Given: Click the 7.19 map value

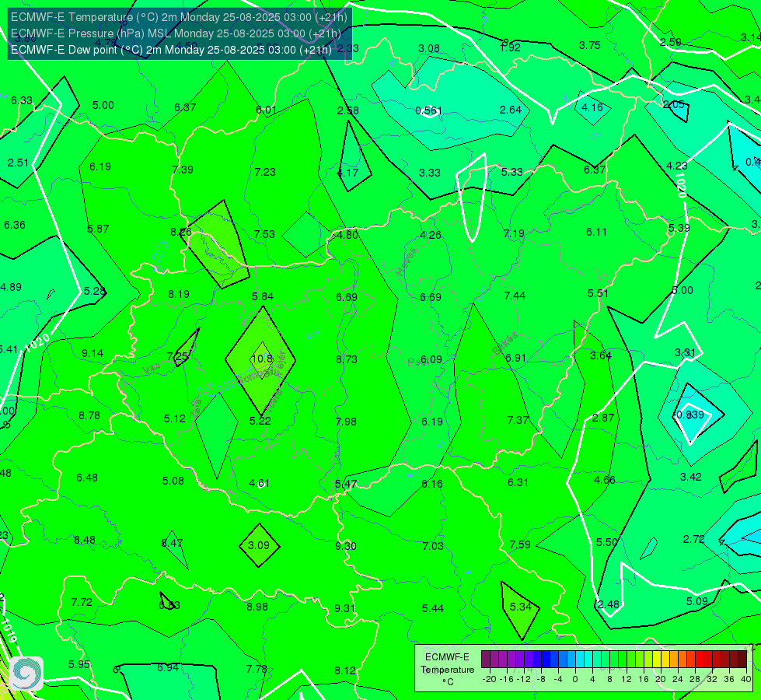Looking at the screenshot, I should 514,233.
